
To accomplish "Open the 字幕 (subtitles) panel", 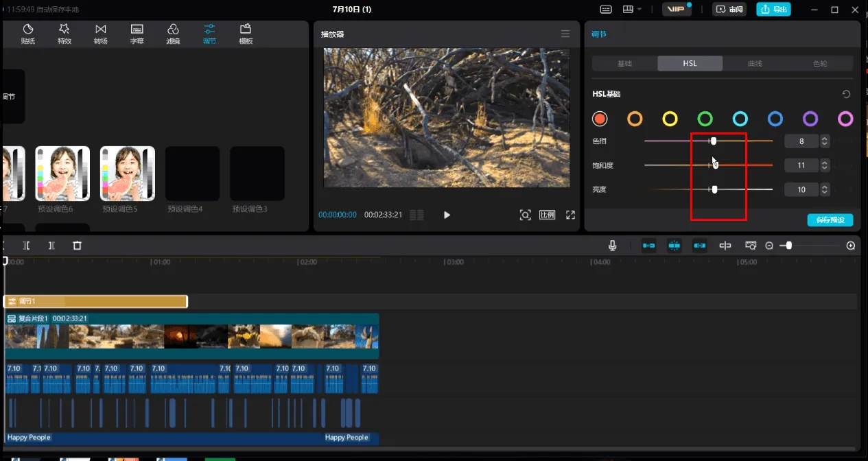I will [137, 34].
